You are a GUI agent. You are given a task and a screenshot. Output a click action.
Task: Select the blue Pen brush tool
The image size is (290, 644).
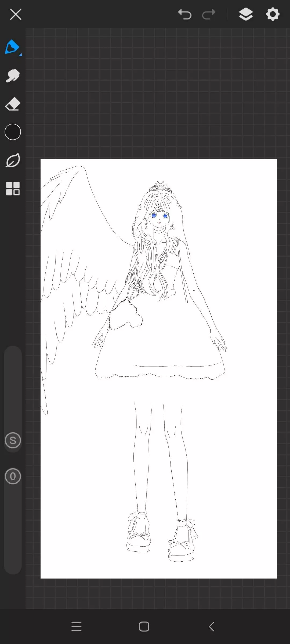[x=12, y=47]
